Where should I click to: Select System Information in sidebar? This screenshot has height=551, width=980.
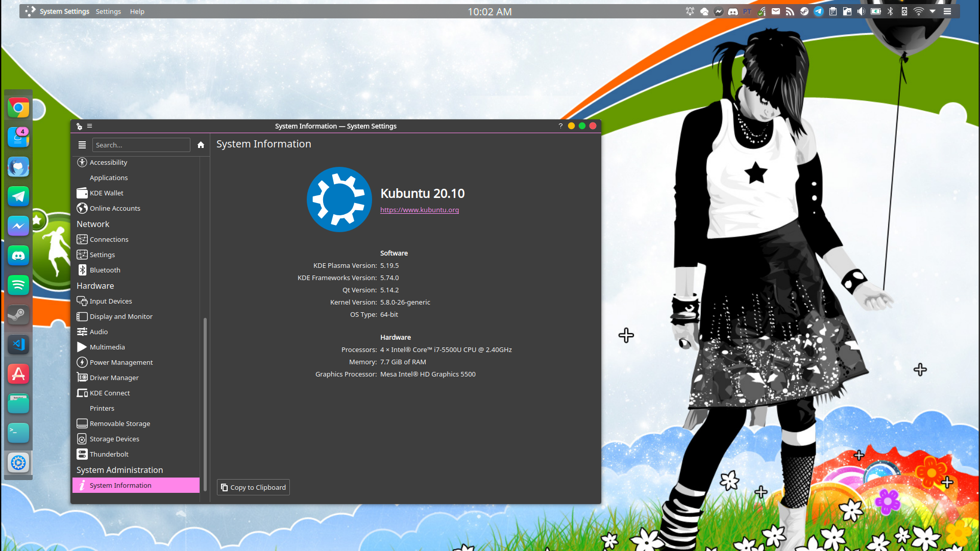(x=136, y=485)
